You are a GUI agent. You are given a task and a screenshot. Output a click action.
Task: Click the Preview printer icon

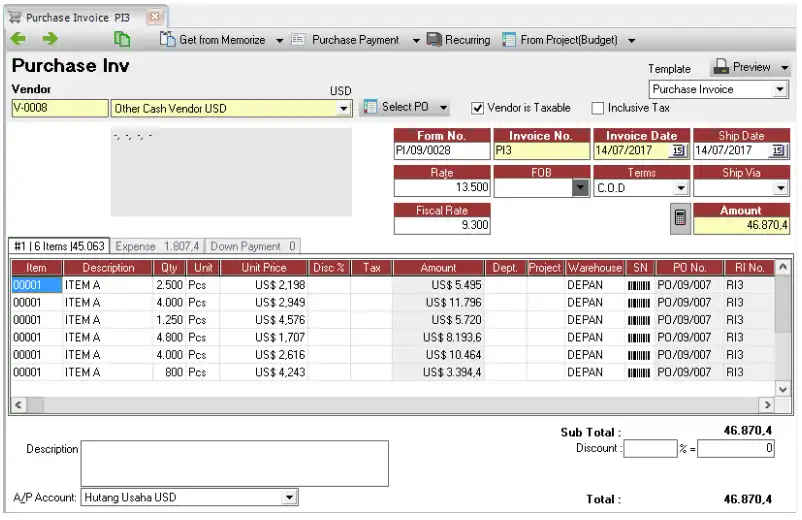(x=721, y=66)
